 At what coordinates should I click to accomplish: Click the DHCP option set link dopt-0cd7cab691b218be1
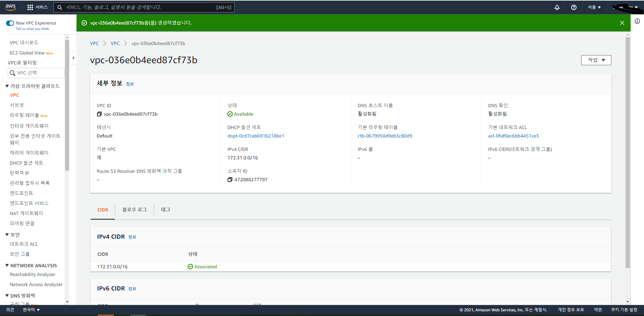point(256,136)
